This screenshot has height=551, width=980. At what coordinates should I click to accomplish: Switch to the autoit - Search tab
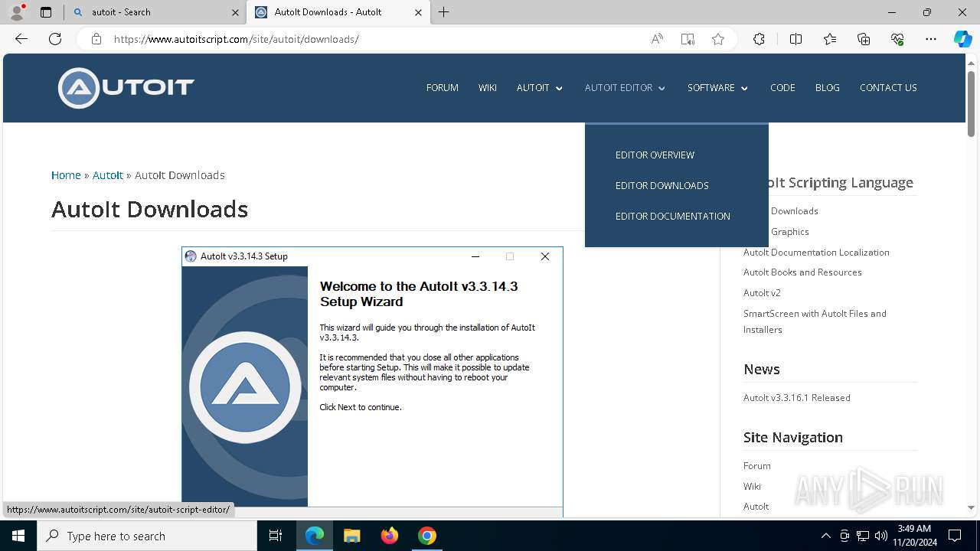tap(155, 12)
